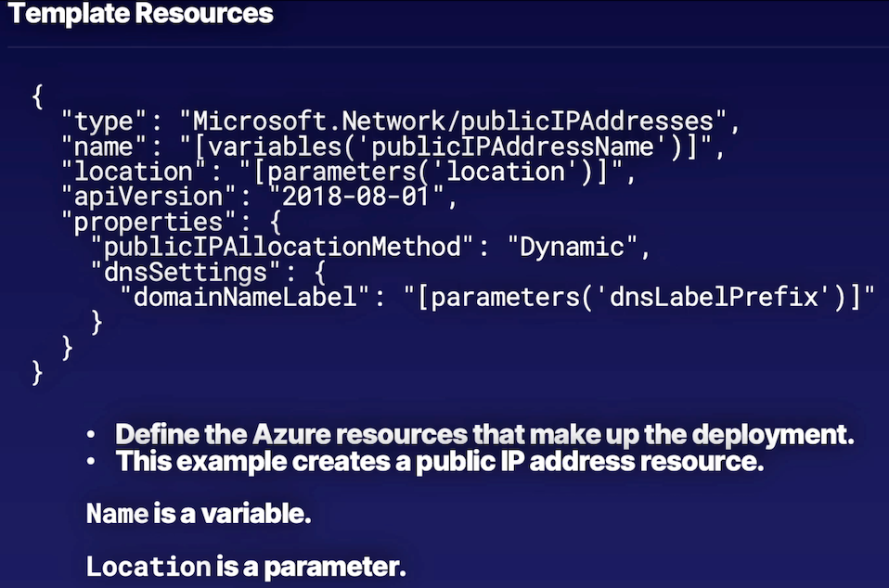Image resolution: width=889 pixels, height=588 pixels.
Task: Click the "name" key in the JSON
Action: pos(104,147)
